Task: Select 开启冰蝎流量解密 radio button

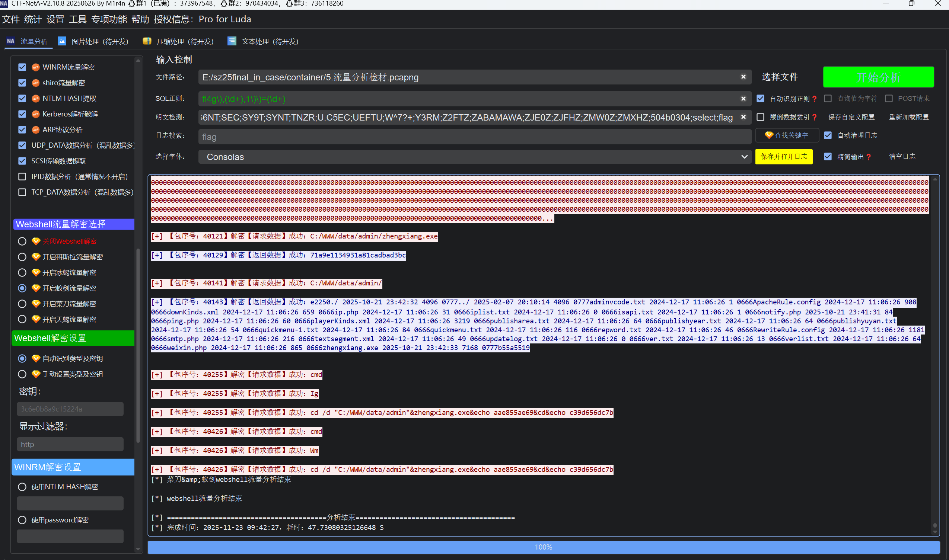Action: (22, 272)
